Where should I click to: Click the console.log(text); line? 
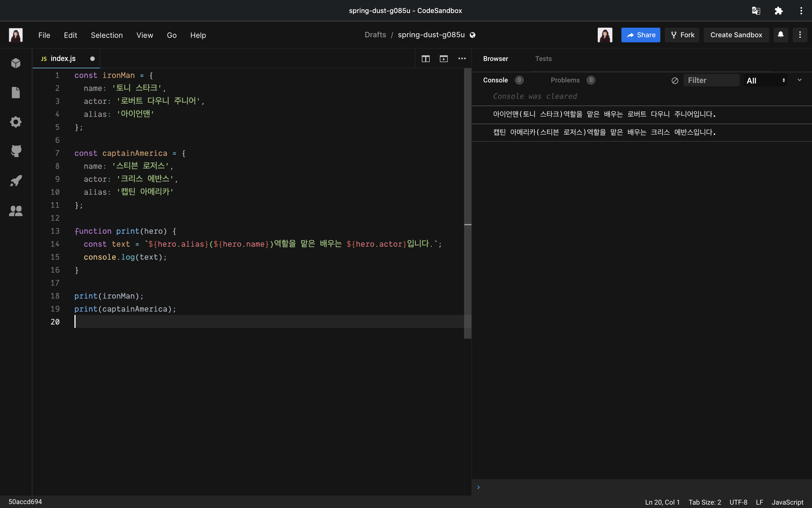tap(125, 257)
